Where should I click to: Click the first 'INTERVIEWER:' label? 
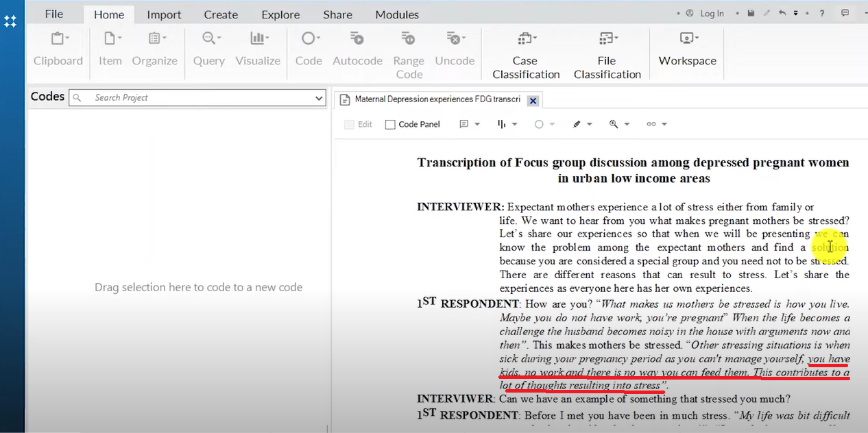point(460,207)
